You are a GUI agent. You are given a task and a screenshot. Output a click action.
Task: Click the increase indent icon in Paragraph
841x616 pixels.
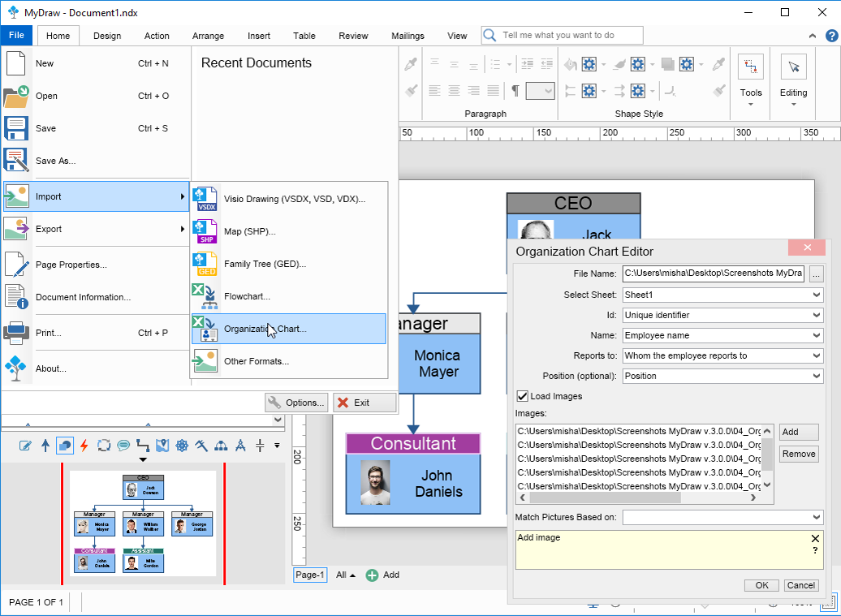click(527, 64)
